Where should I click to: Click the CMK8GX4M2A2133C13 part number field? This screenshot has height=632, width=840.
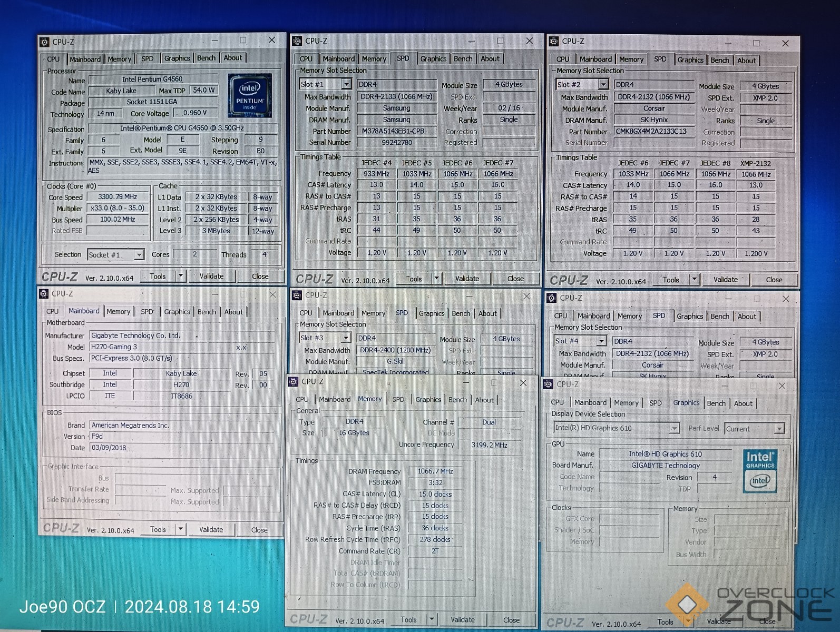click(x=653, y=131)
